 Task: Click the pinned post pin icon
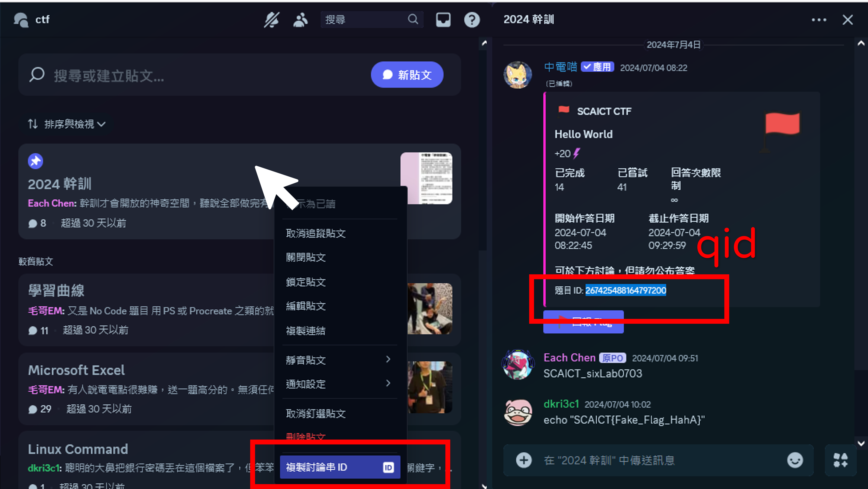tap(35, 161)
